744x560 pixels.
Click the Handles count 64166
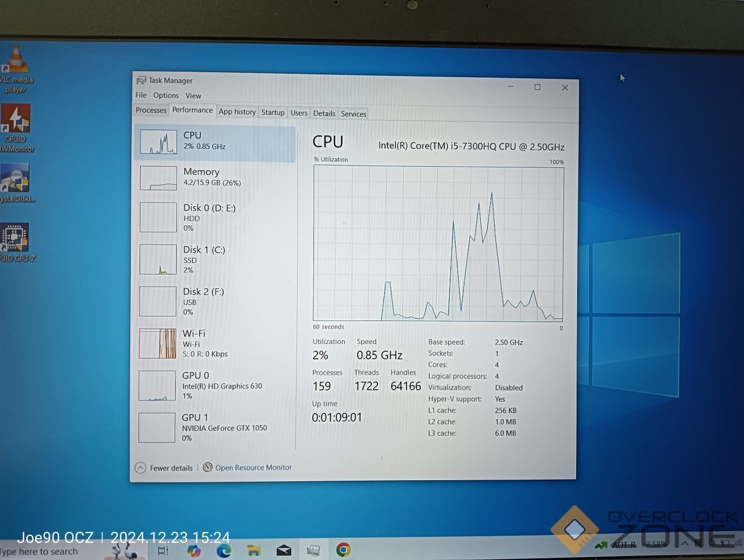406,386
